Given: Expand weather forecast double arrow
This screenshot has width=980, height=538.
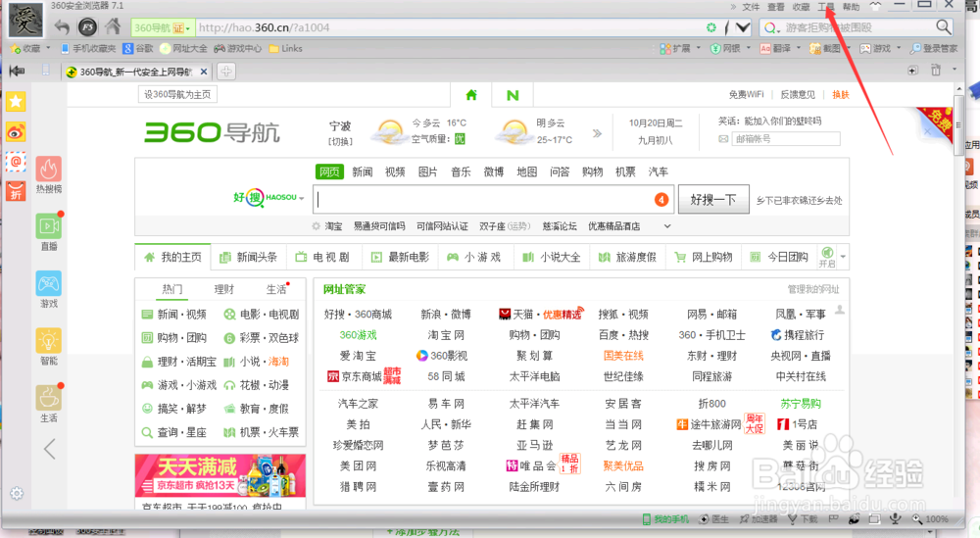Looking at the screenshot, I should click(597, 133).
